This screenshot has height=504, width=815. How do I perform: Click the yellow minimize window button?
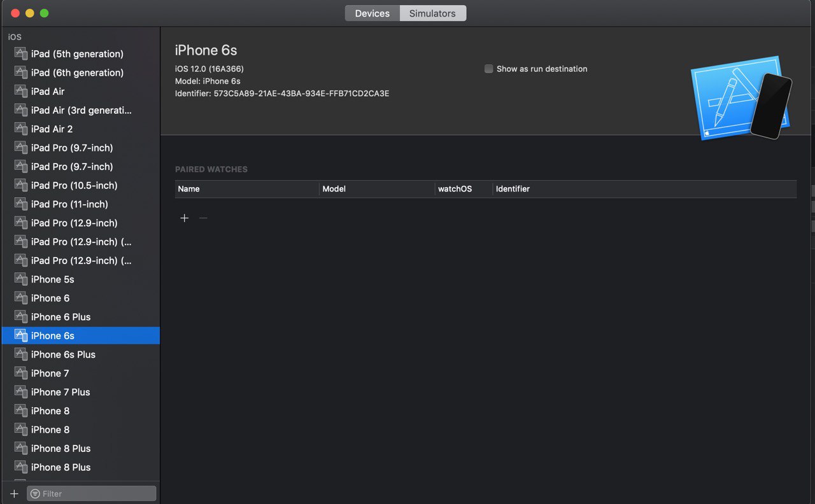click(x=30, y=13)
